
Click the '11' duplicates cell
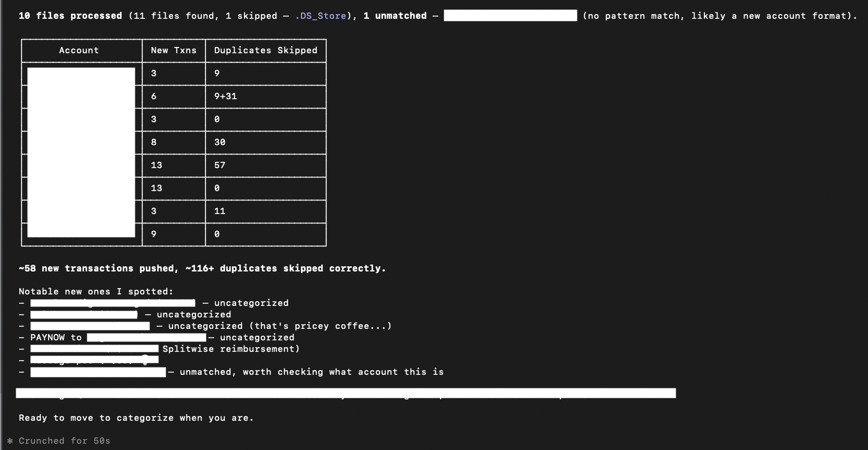pyautogui.click(x=219, y=211)
